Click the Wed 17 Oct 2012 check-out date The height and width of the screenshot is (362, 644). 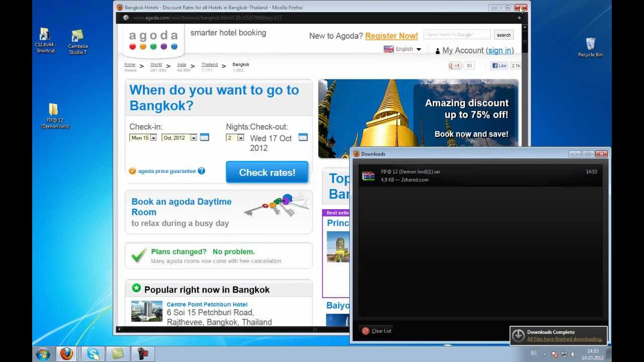pyautogui.click(x=271, y=143)
